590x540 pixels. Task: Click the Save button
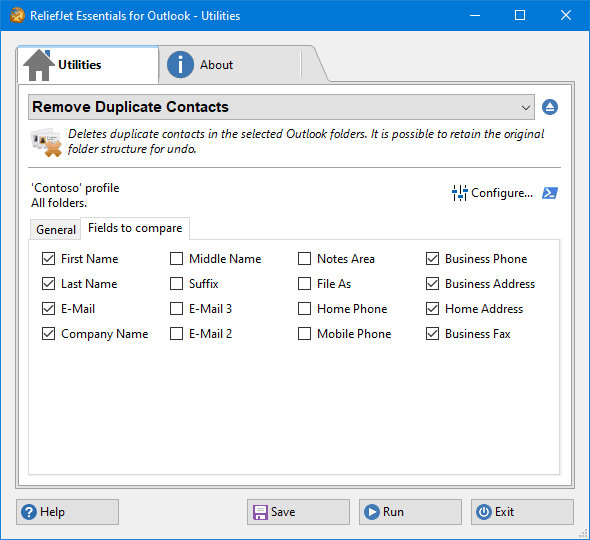pyautogui.click(x=298, y=512)
